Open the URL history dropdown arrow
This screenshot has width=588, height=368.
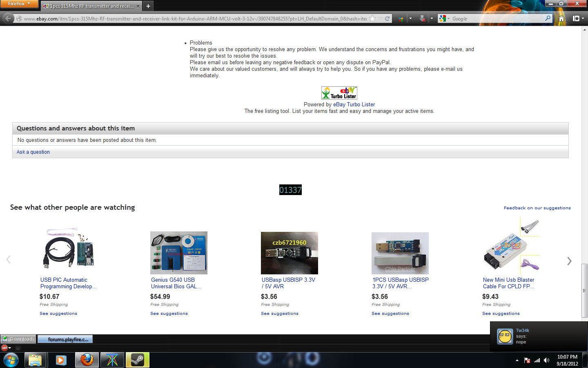coord(381,18)
